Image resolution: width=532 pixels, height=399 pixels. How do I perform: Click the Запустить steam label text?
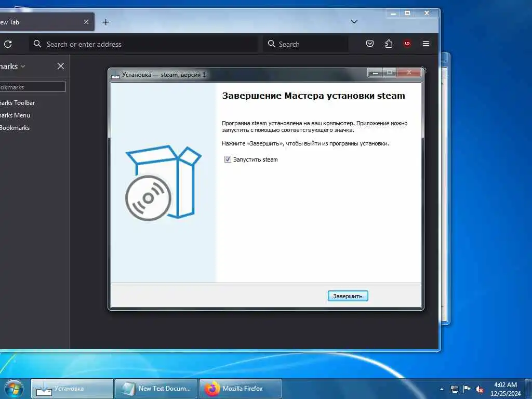click(256, 159)
